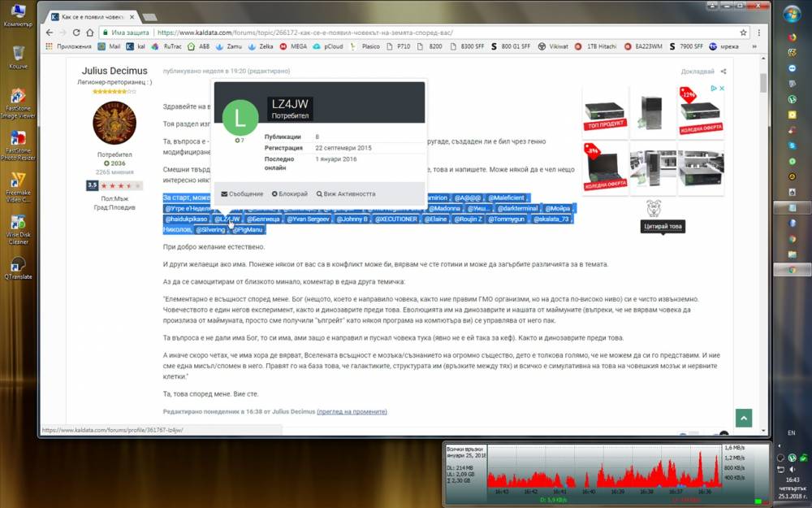
Task: Open the Компютър desktop icon
Action: [x=18, y=15]
